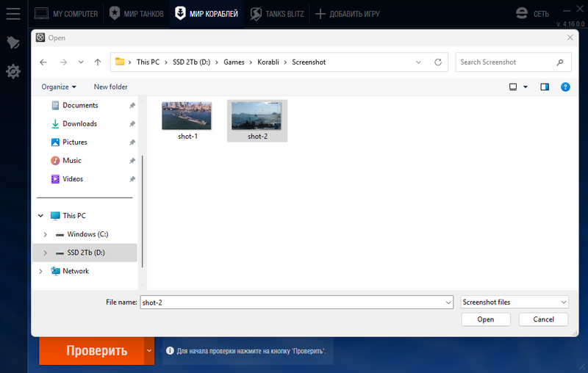This screenshot has width=588, height=373.
Task: Click the Open button
Action: (486, 319)
